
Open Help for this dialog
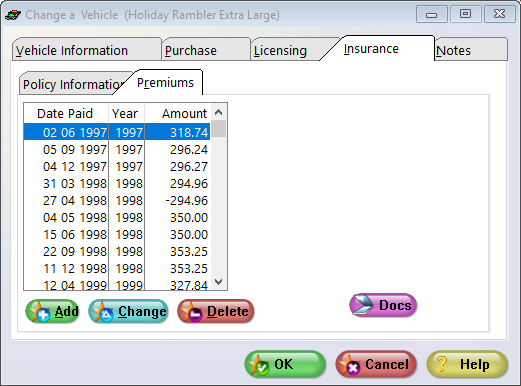467,364
